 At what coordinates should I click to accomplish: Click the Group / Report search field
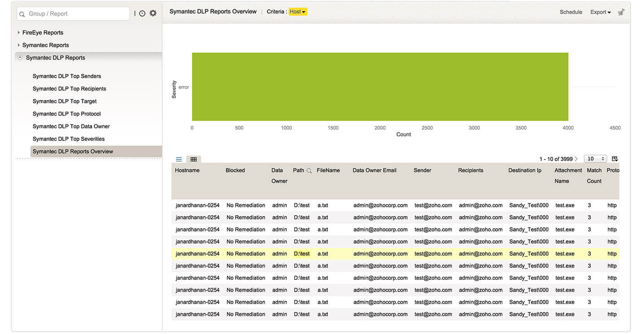point(73,14)
